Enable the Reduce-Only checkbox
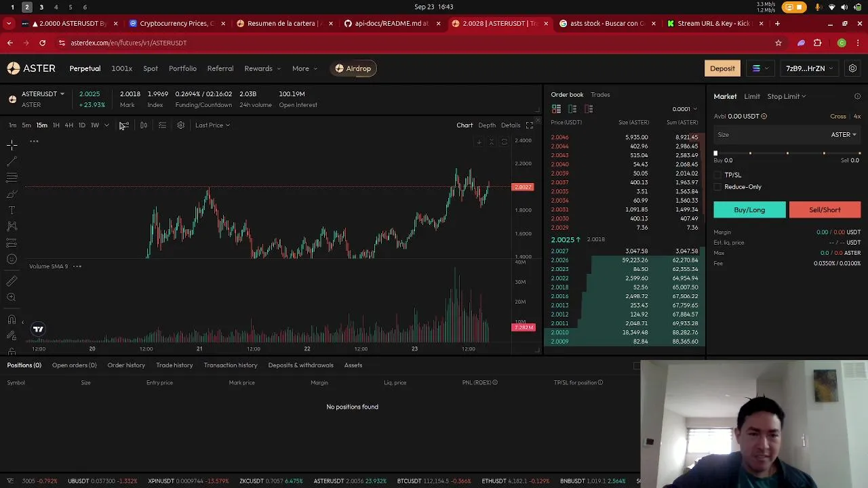The height and width of the screenshot is (488, 868). pos(717,187)
